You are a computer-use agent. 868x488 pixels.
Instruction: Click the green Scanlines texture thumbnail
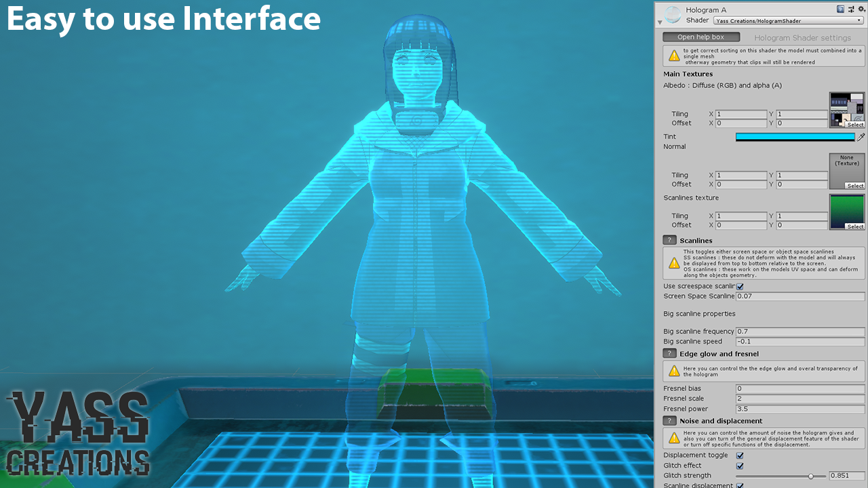[846, 211]
